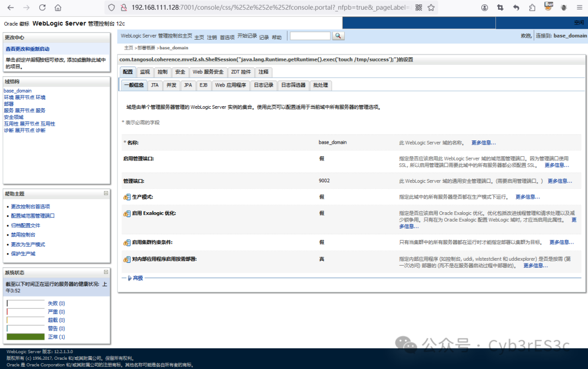Click the icon beside 对内部应用程序启用按需部署
This screenshot has height=369, width=588.
(127, 260)
